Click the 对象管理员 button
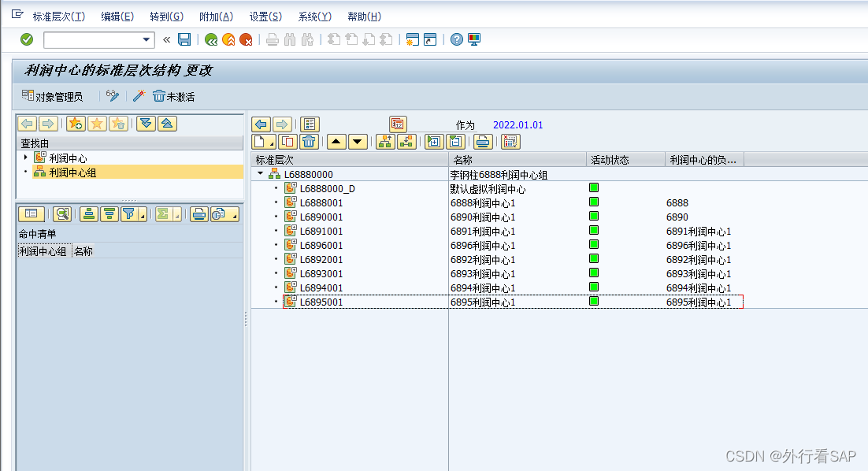 click(52, 96)
